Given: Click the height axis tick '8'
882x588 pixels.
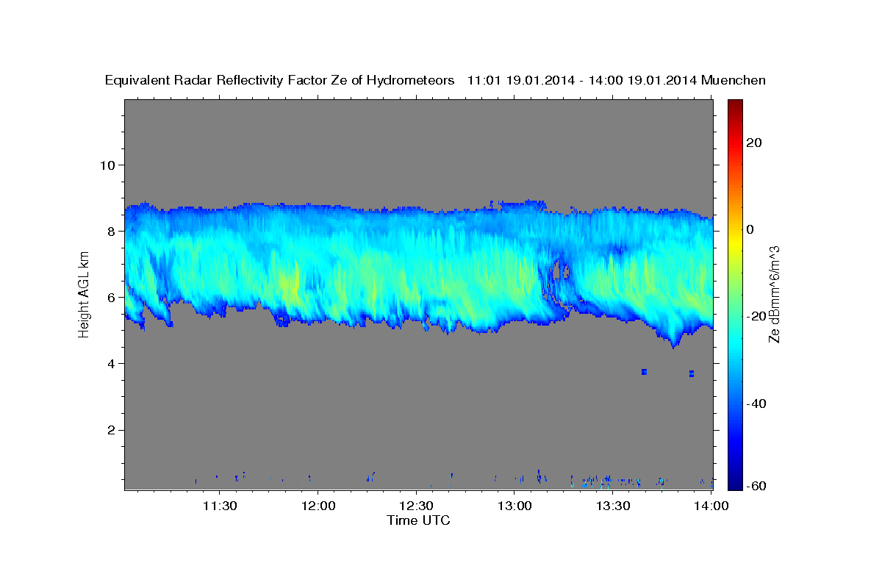Looking at the screenshot, I should pos(111,231).
